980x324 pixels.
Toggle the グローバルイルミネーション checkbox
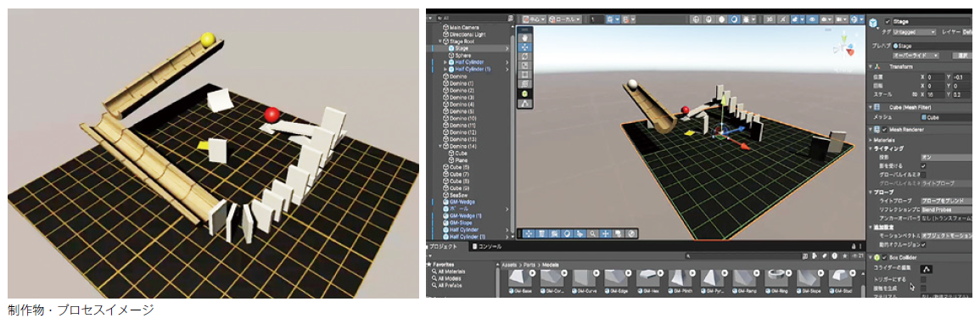[923, 175]
